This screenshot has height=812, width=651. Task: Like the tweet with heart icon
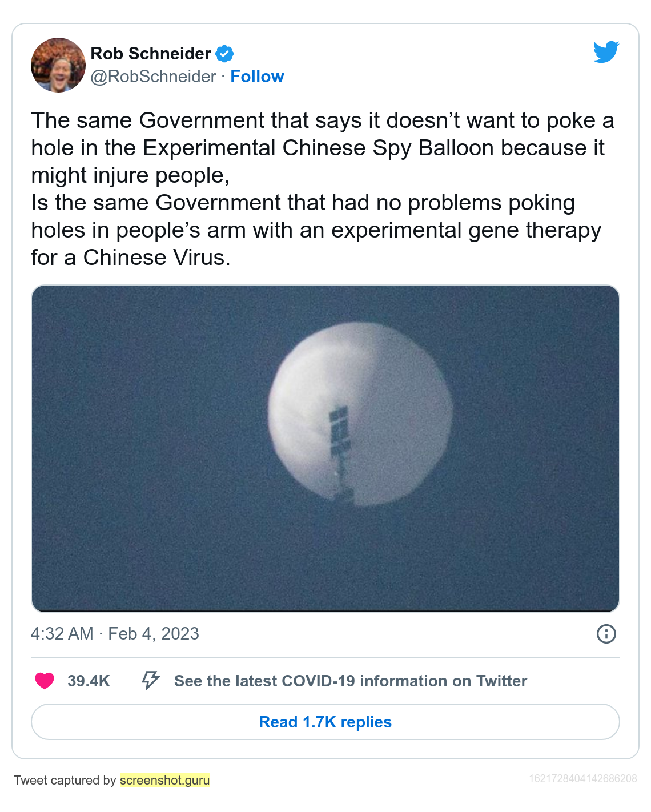pyautogui.click(x=45, y=681)
